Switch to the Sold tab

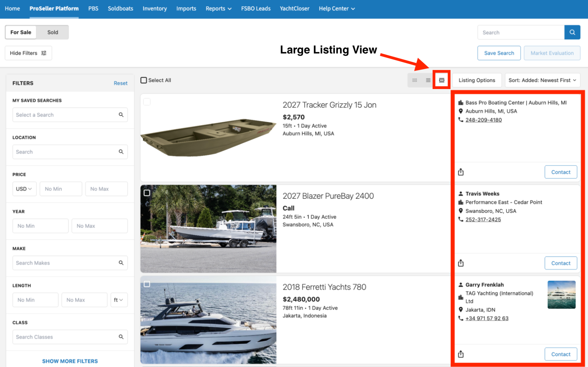(x=53, y=32)
